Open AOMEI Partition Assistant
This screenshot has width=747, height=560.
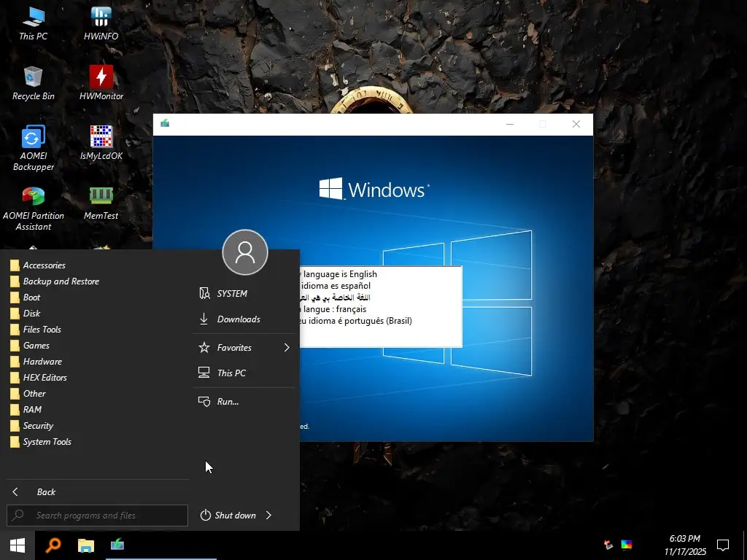[x=34, y=206]
